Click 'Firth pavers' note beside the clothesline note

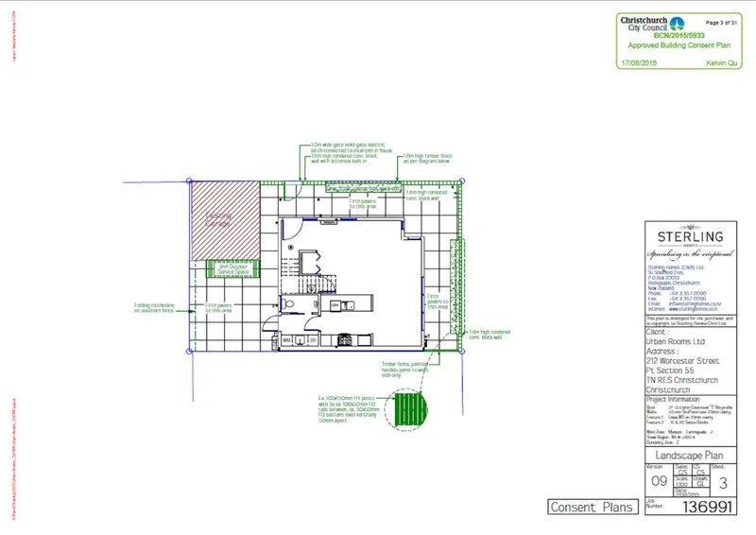[x=218, y=308]
